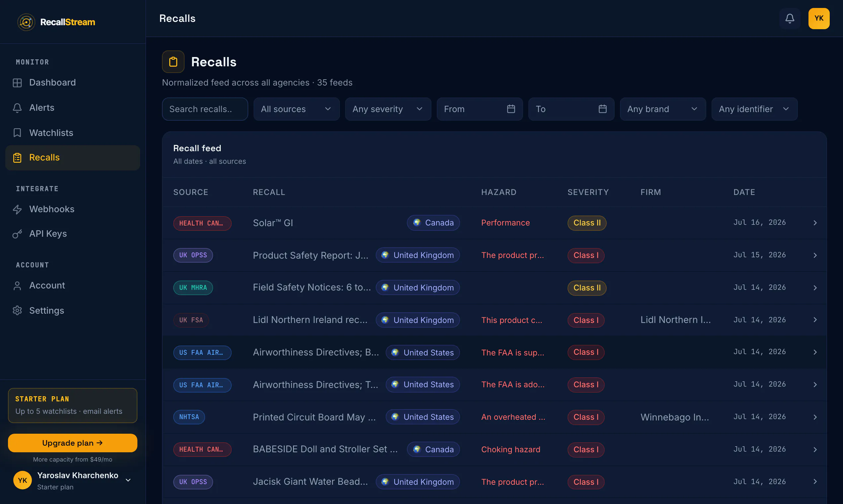Open Lidl Northern Ireland row arrow
Viewport: 843px width, 504px height.
click(815, 320)
